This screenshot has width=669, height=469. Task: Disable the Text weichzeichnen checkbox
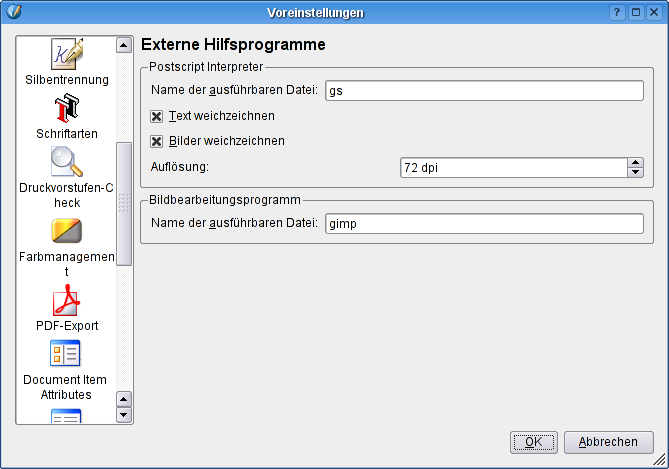157,116
